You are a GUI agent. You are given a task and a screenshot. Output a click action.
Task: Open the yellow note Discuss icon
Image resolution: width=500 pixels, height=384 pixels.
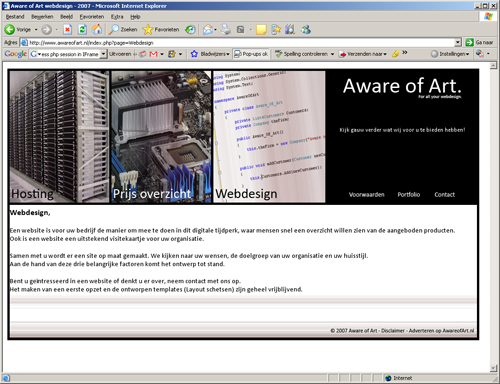point(261,30)
